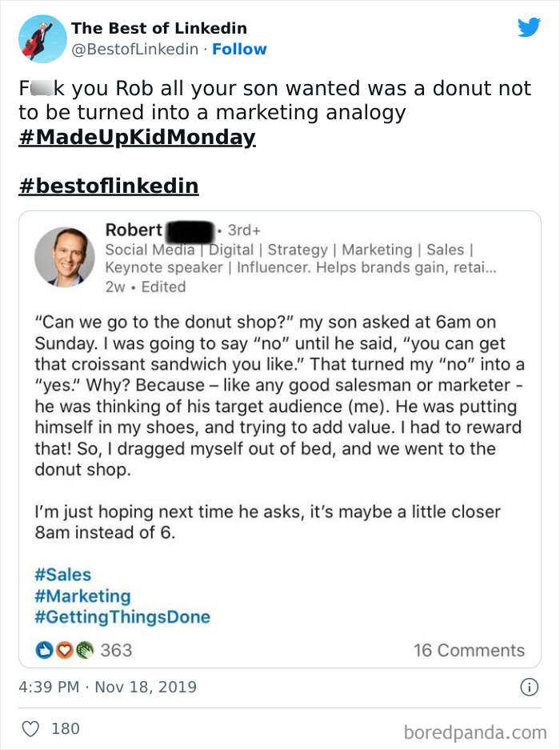Open the tweet info circle icon
This screenshot has height=750, width=560.
528,687
